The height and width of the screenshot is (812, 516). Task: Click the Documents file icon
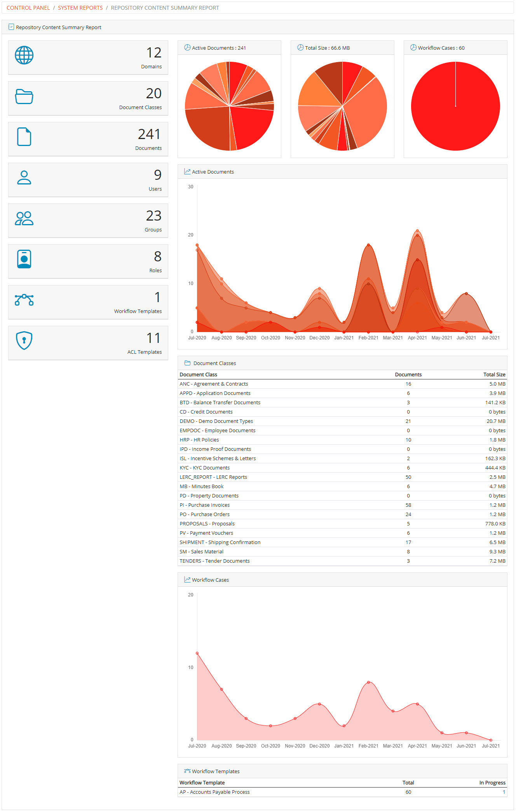[24, 137]
